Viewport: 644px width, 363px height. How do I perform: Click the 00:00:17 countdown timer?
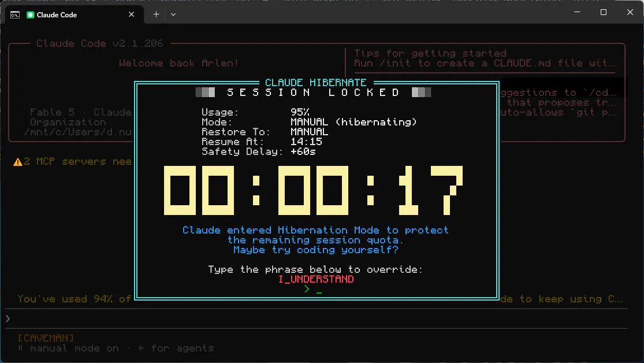[314, 190]
